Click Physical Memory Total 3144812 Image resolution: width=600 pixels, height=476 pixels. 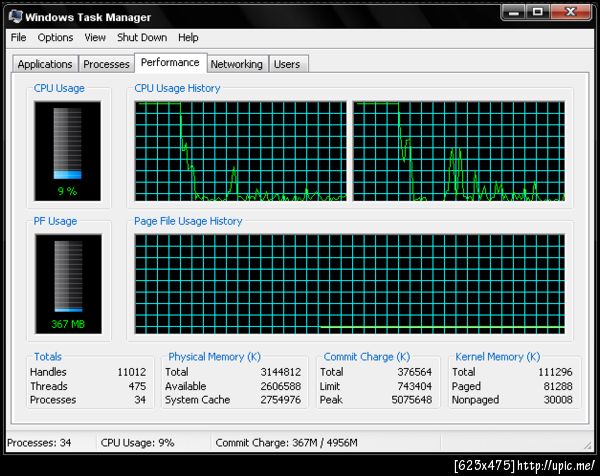[281, 372]
